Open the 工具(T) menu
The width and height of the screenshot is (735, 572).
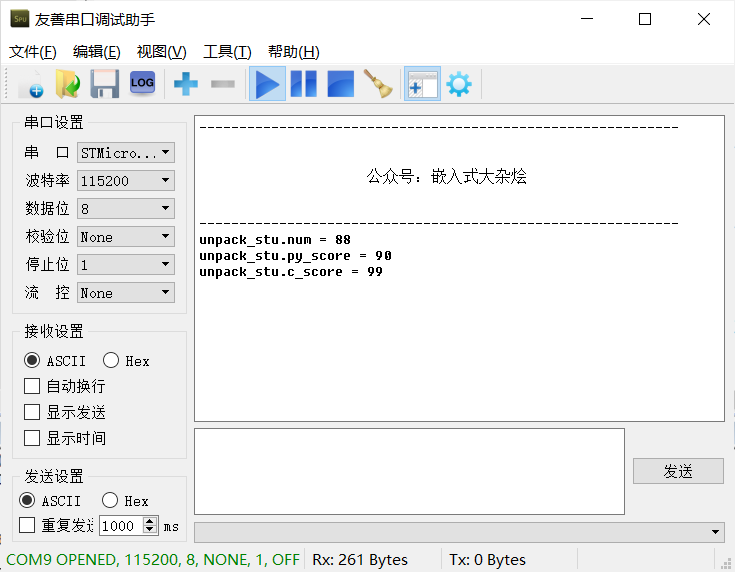(227, 52)
